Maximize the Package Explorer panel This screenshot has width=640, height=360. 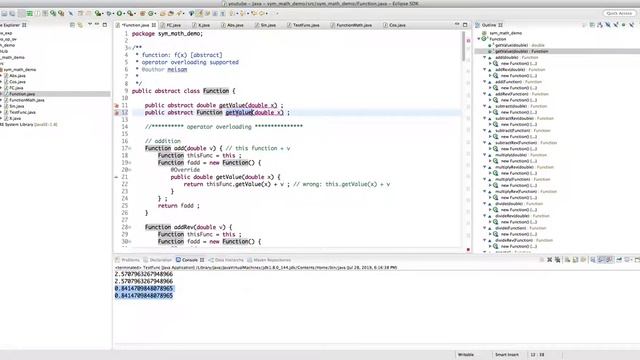pos(105,25)
